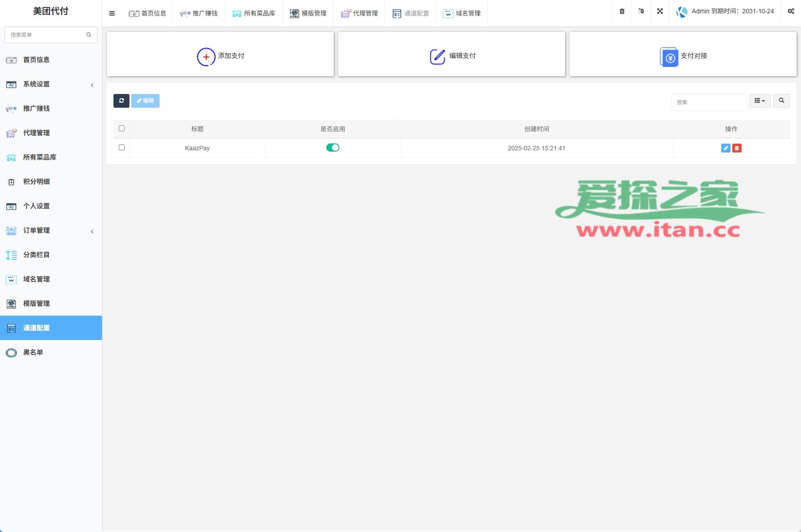Select the KaazPay row checkbox

click(121, 148)
